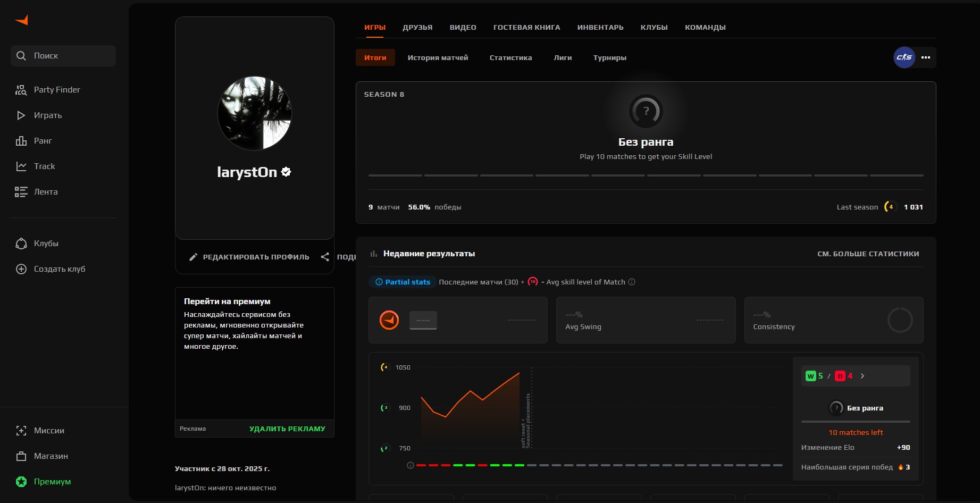Screen dimensions: 980x503
Task: Click the Party Finder sidebar label
Action: point(57,90)
